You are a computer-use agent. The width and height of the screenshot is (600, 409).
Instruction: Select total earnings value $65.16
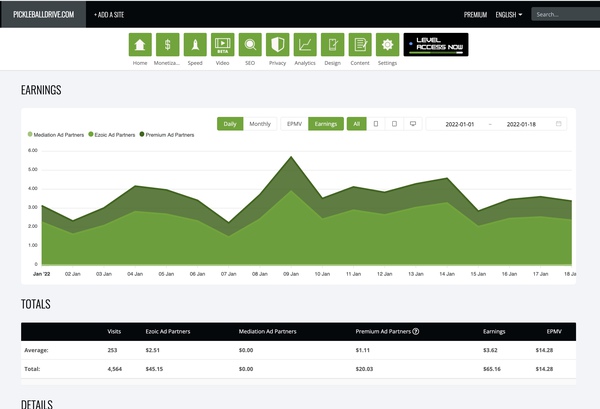(x=492, y=369)
